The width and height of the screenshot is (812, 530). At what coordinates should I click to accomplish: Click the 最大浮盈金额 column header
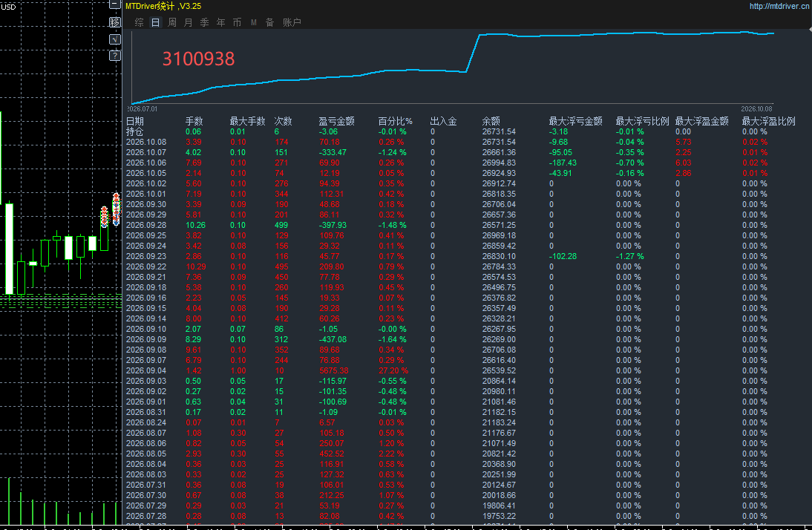coord(701,121)
